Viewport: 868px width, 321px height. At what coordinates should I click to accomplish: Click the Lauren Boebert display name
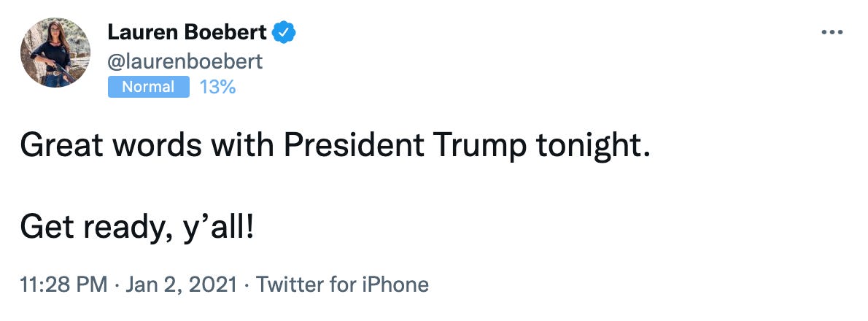tap(188, 32)
